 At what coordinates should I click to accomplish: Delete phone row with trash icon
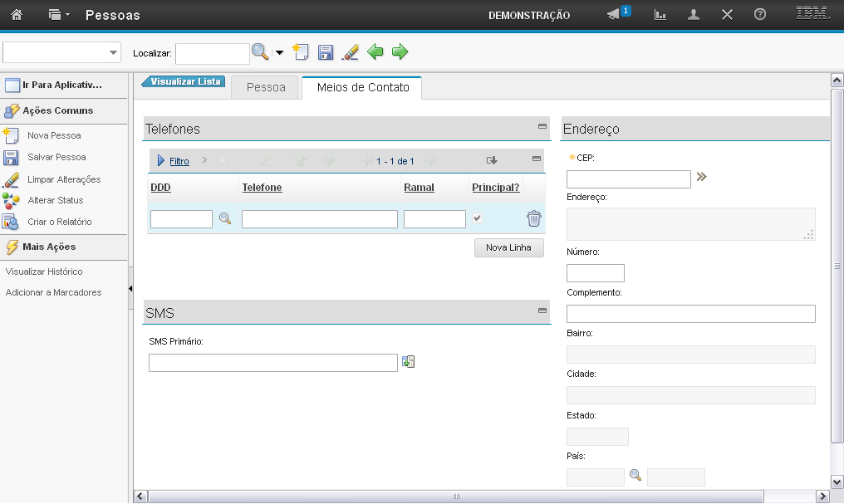533,218
